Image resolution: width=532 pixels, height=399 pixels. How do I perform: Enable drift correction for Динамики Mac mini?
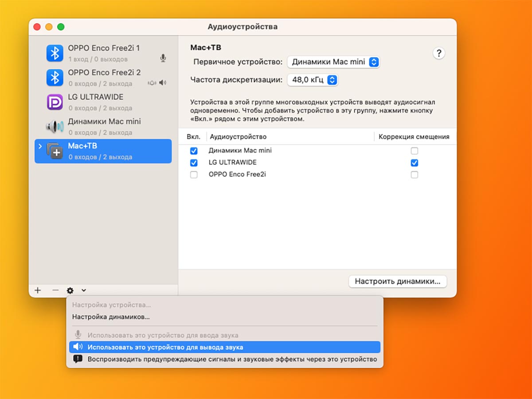coord(414,151)
